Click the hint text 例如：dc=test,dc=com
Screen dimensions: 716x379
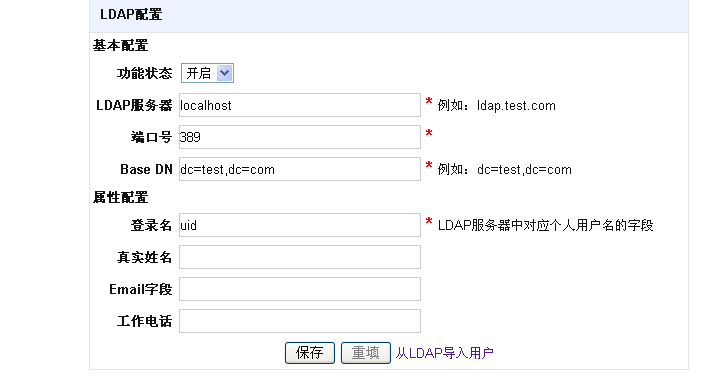pyautogui.click(x=505, y=169)
